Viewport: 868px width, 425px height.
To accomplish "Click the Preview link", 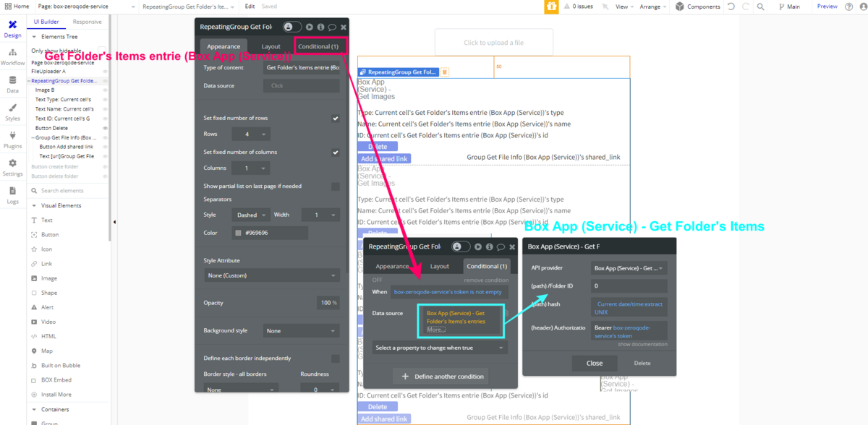I will (x=827, y=7).
